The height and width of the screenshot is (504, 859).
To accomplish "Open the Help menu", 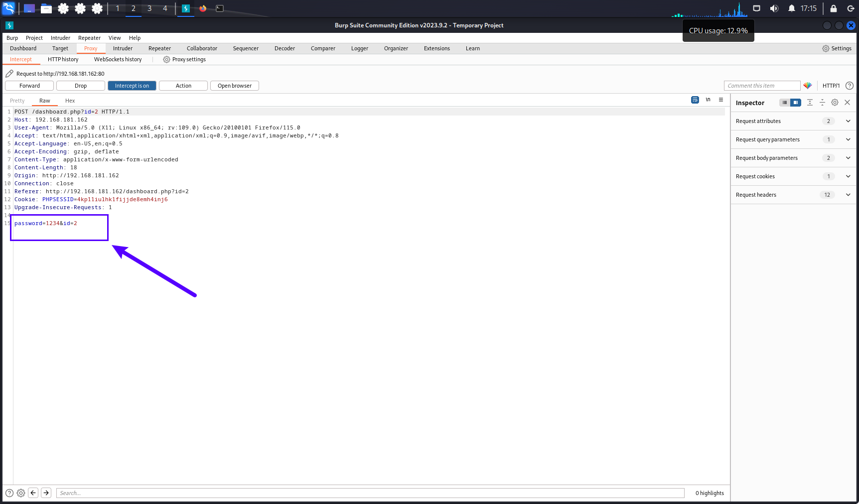I will 135,38.
